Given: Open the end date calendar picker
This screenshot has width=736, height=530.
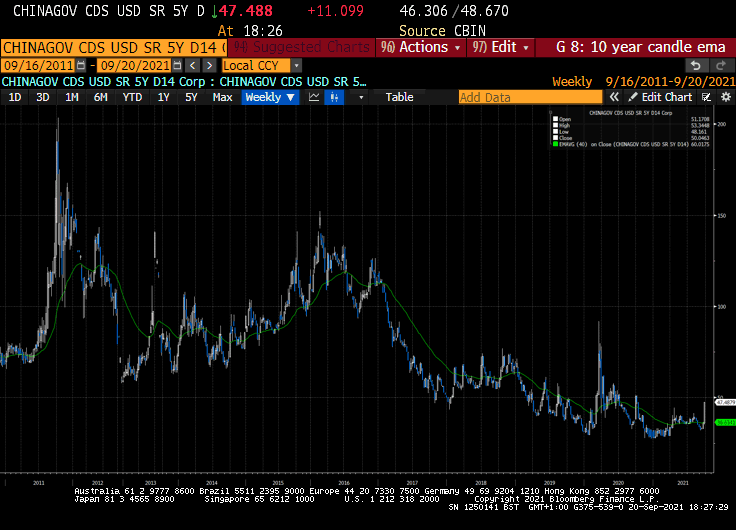Looking at the screenshot, I should click(x=177, y=65).
